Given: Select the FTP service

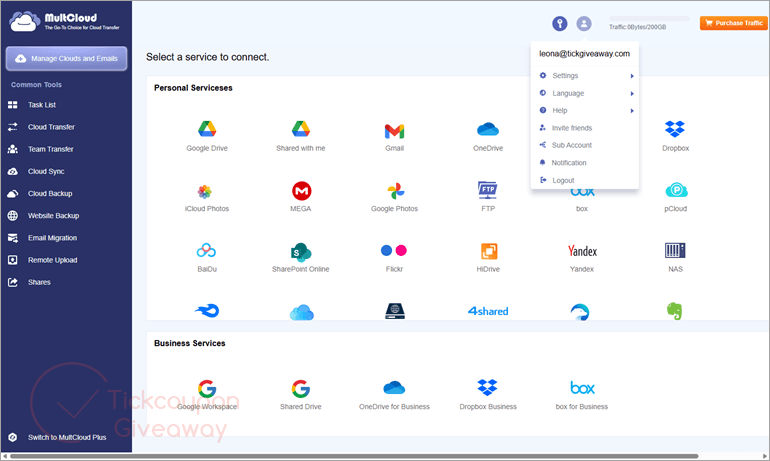Looking at the screenshot, I should (x=488, y=196).
